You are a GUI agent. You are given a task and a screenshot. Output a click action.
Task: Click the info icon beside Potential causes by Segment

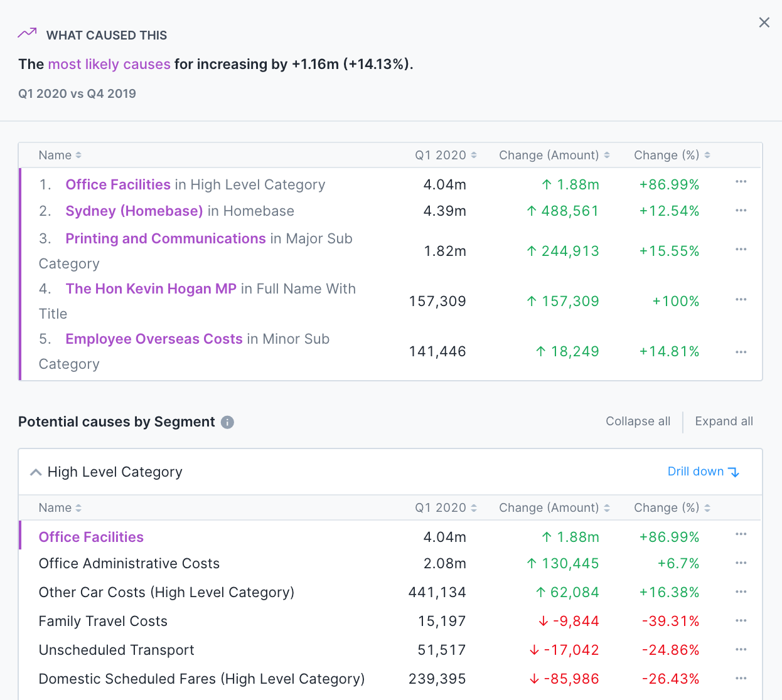point(227,422)
